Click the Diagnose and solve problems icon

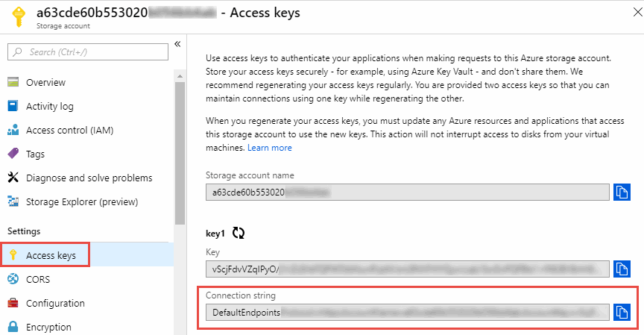click(13, 178)
